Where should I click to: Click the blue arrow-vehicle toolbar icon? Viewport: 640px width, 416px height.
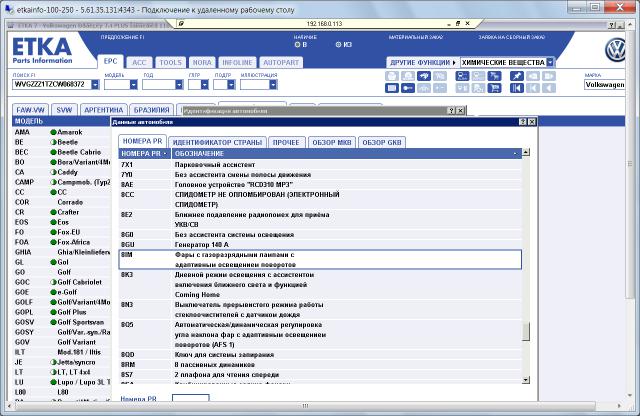pyautogui.click(x=424, y=76)
